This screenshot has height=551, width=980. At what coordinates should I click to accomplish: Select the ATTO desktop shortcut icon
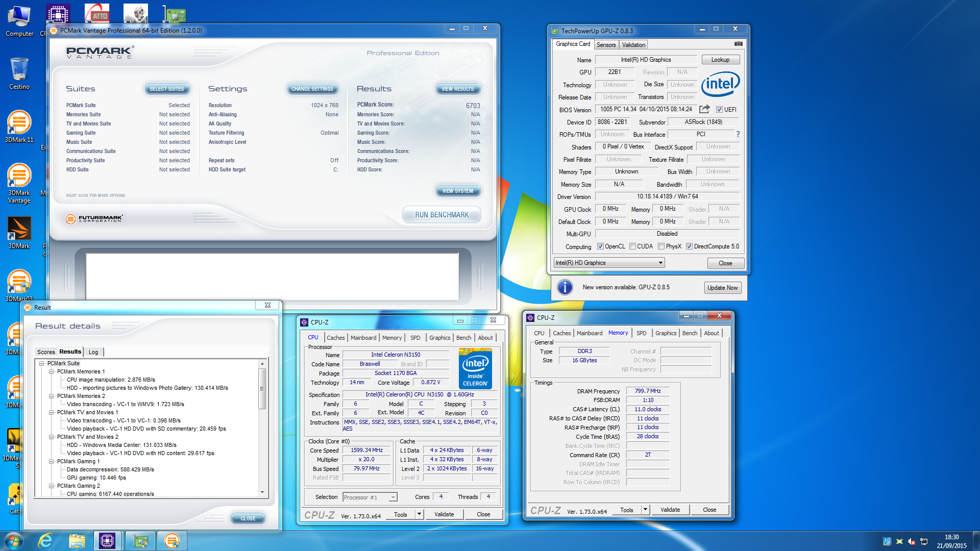coord(97,14)
